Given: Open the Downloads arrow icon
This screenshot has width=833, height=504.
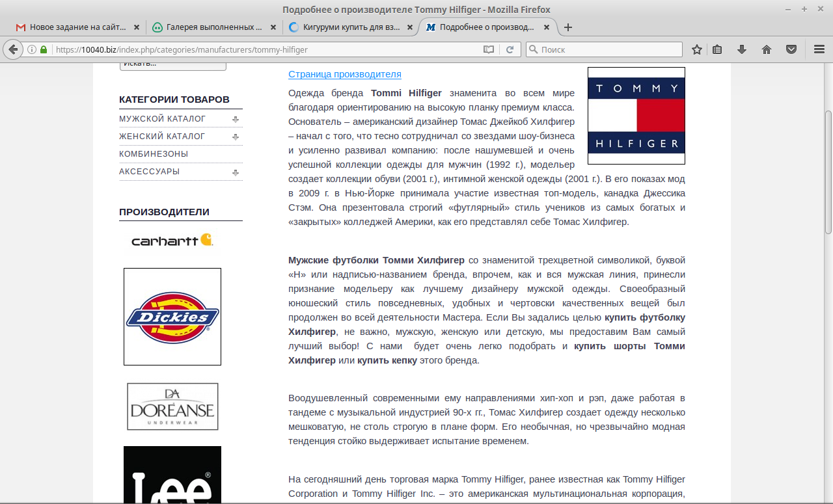Looking at the screenshot, I should point(742,49).
